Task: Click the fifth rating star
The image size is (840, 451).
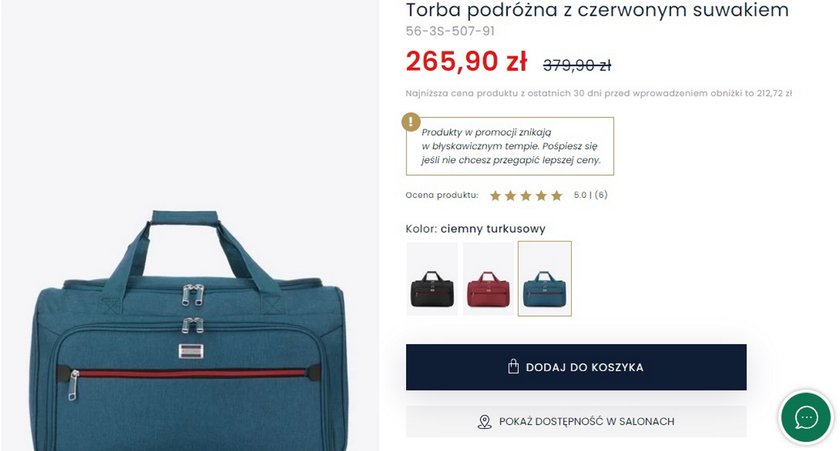Action: pos(557,196)
